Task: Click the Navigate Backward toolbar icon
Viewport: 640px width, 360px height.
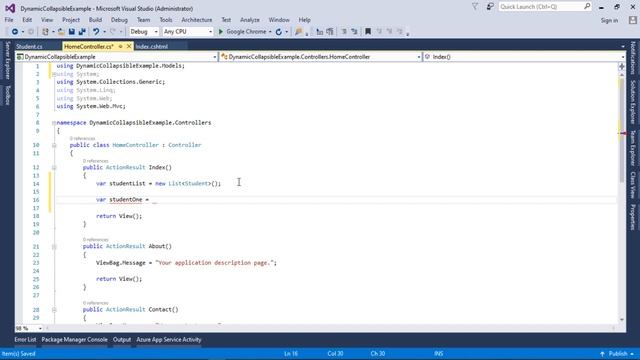Action: tap(15, 31)
